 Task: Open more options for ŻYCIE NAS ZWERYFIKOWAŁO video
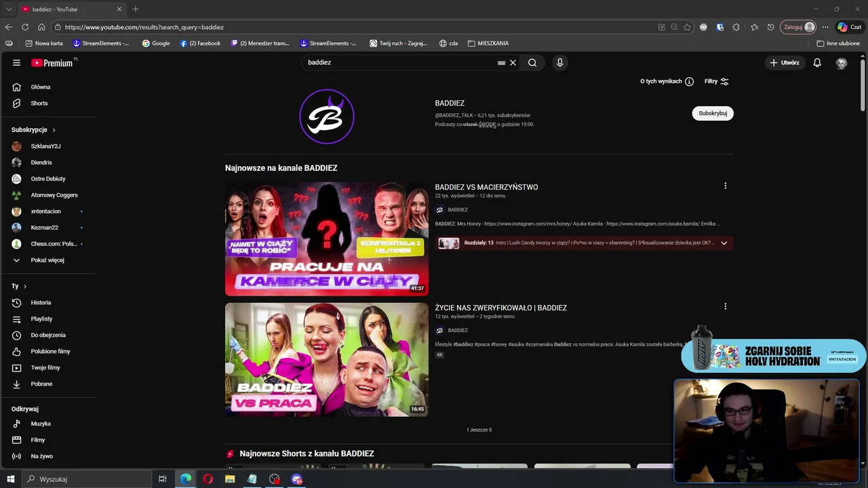[725, 306]
